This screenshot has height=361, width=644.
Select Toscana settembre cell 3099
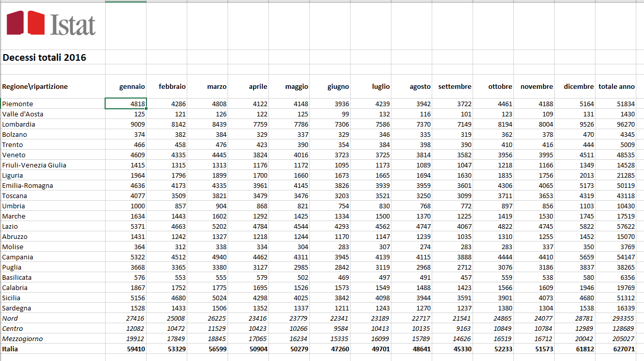pyautogui.click(x=452, y=196)
